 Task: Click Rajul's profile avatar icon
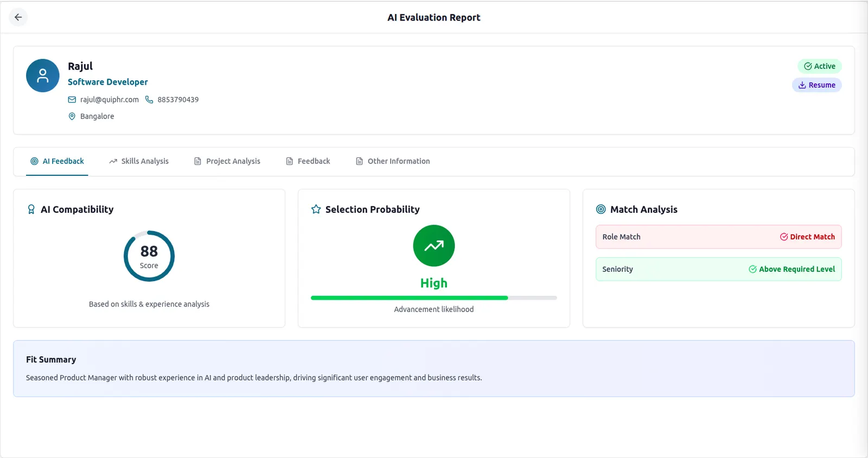coord(43,75)
